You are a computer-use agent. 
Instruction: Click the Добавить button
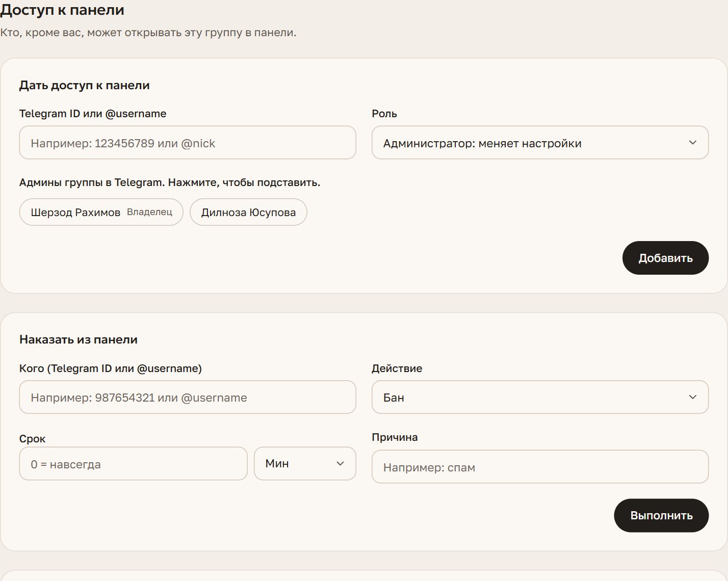(x=665, y=258)
